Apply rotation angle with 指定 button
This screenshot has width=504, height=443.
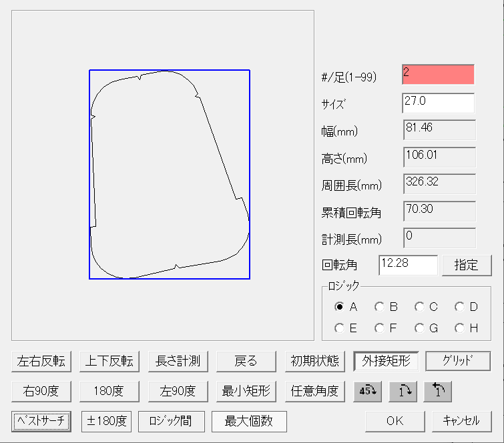point(467,266)
